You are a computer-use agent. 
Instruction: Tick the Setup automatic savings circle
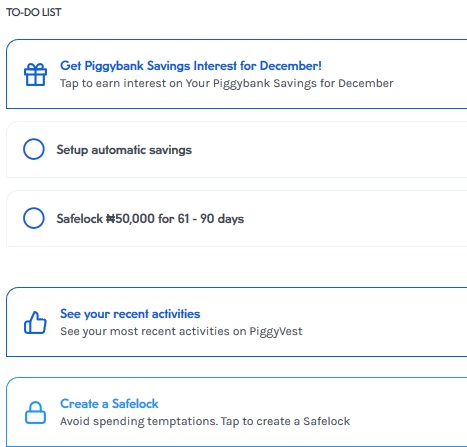click(34, 149)
